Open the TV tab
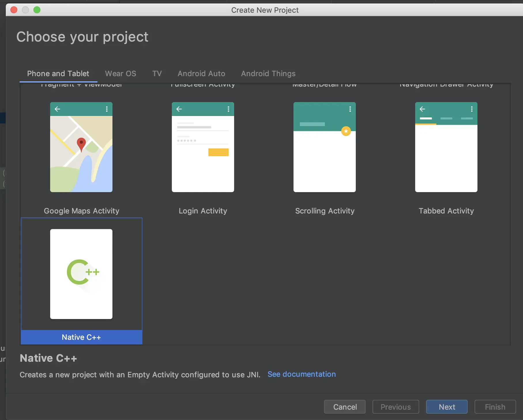 (x=157, y=74)
